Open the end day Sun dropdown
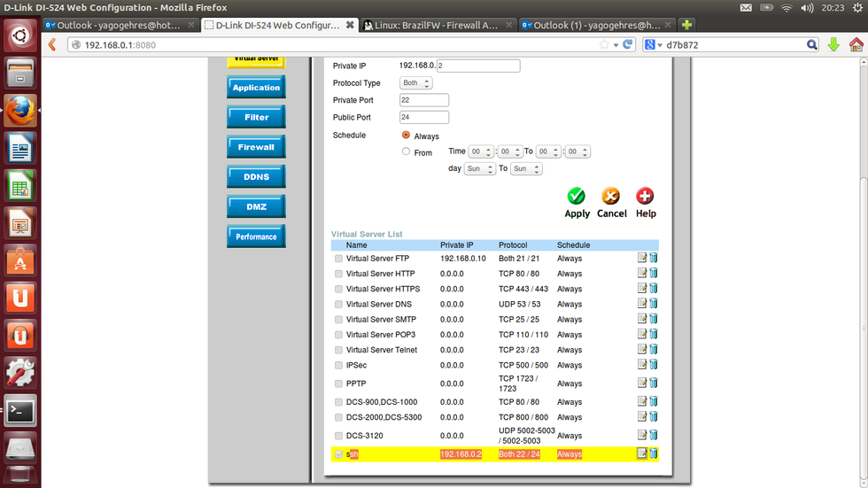The height and width of the screenshot is (488, 868). coord(526,169)
